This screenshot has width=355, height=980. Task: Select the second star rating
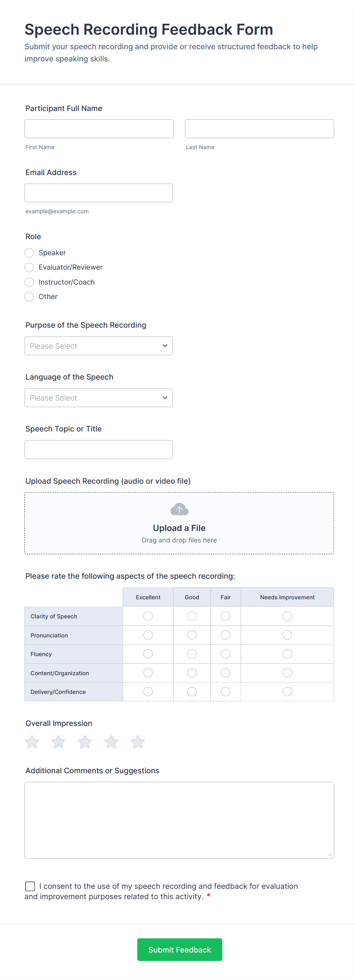point(58,742)
